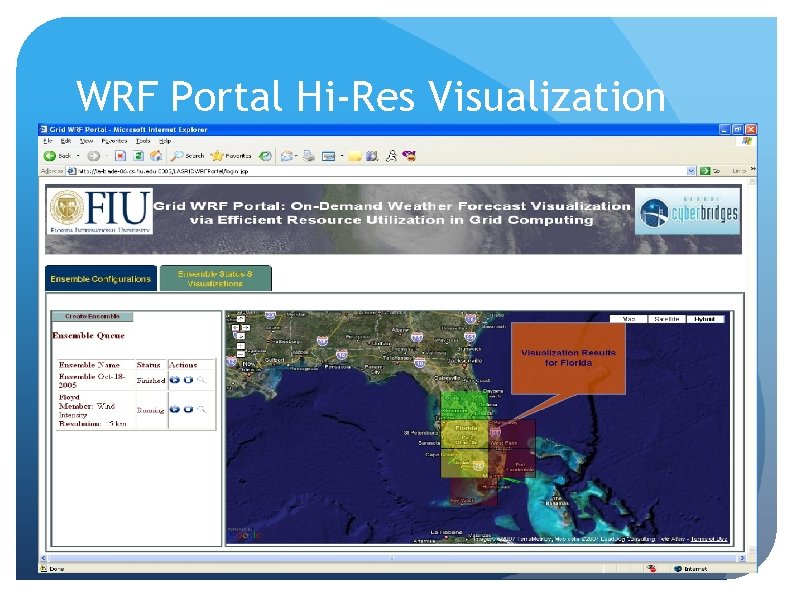The height and width of the screenshot is (596, 793).
Task: Open the Tools menu
Action: [143, 141]
